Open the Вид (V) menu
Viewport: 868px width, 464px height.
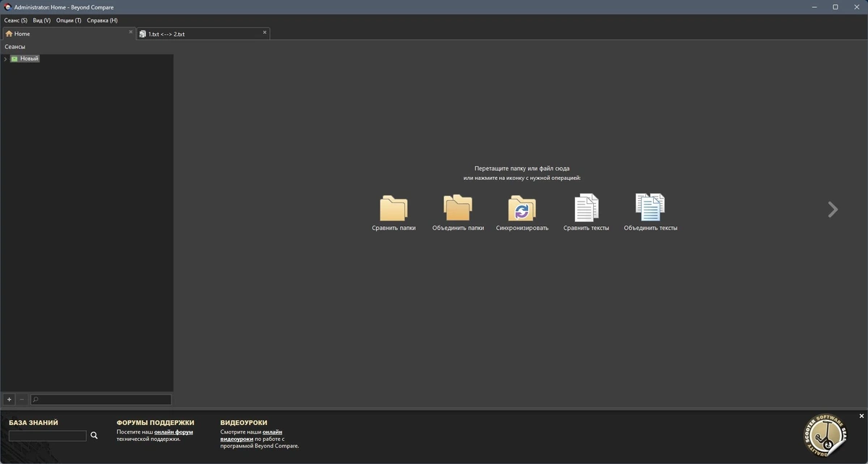tap(42, 20)
